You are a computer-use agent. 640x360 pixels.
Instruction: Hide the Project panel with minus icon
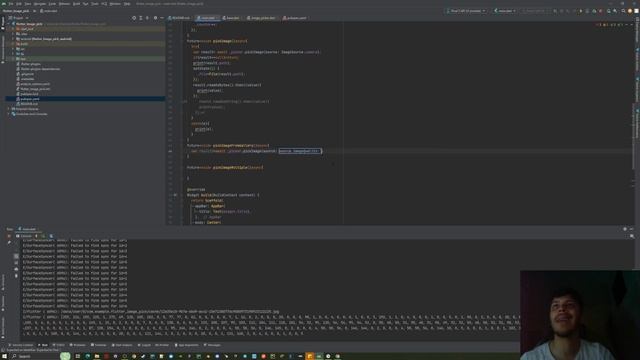click(162, 18)
